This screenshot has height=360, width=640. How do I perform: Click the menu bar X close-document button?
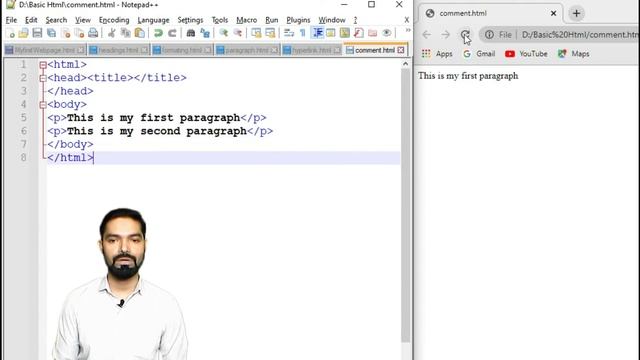coord(407,20)
